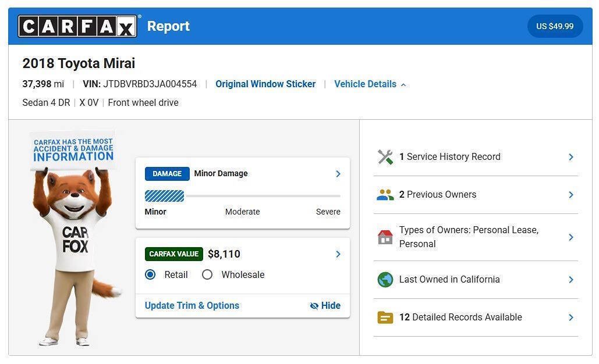Viewport: 599px width, 364px height.
Task: Expand Minor Damage details chevron
Action: coord(338,174)
